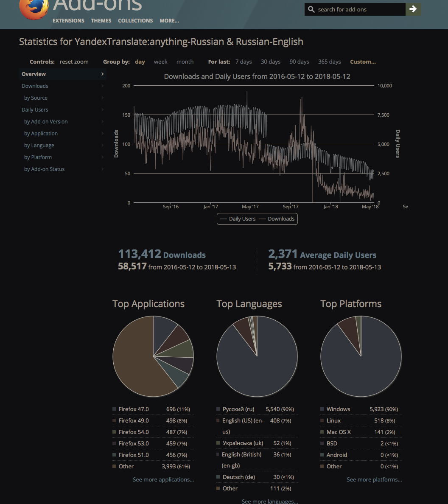Submit search with the arrow button

(x=413, y=9)
